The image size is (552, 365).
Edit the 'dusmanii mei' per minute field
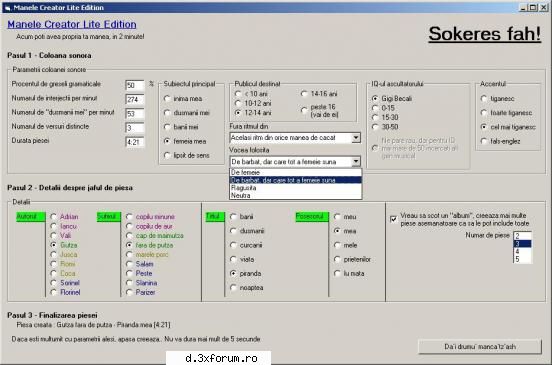(135, 113)
